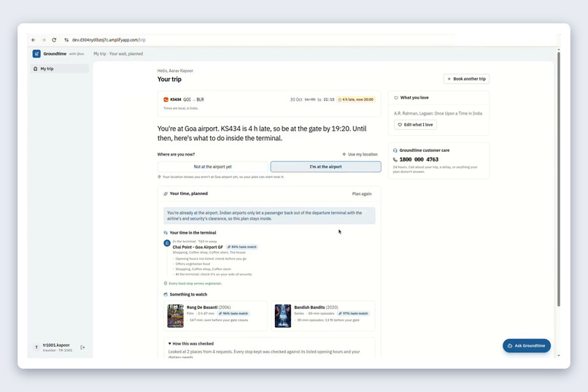Click the Opening hours not listed line
This screenshot has height=392, width=588.
point(211,258)
